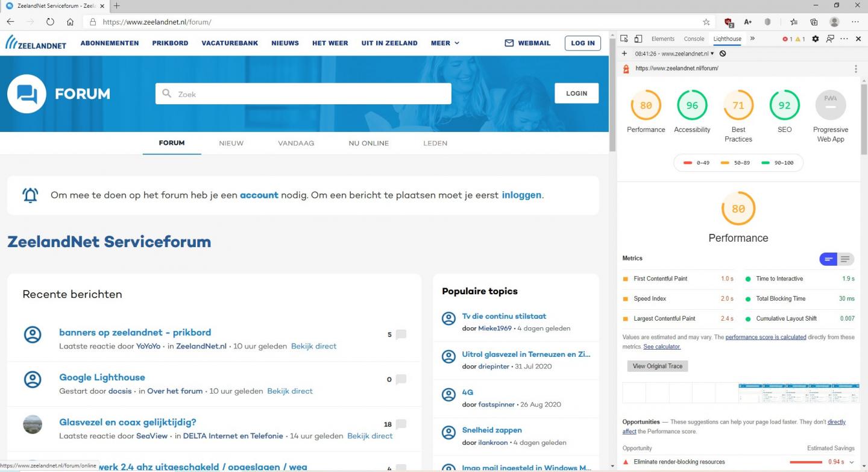
Task: Click the Webmail envelope link
Action: 527,43
